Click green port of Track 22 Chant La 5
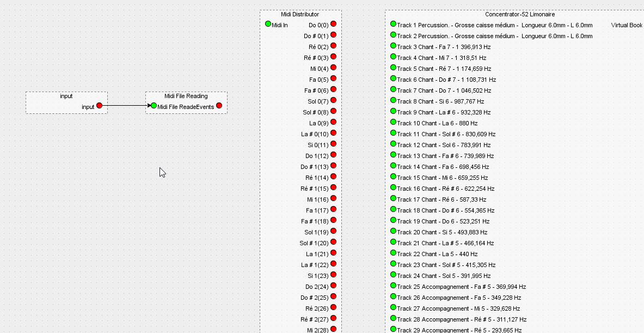644x333 pixels. (393, 253)
